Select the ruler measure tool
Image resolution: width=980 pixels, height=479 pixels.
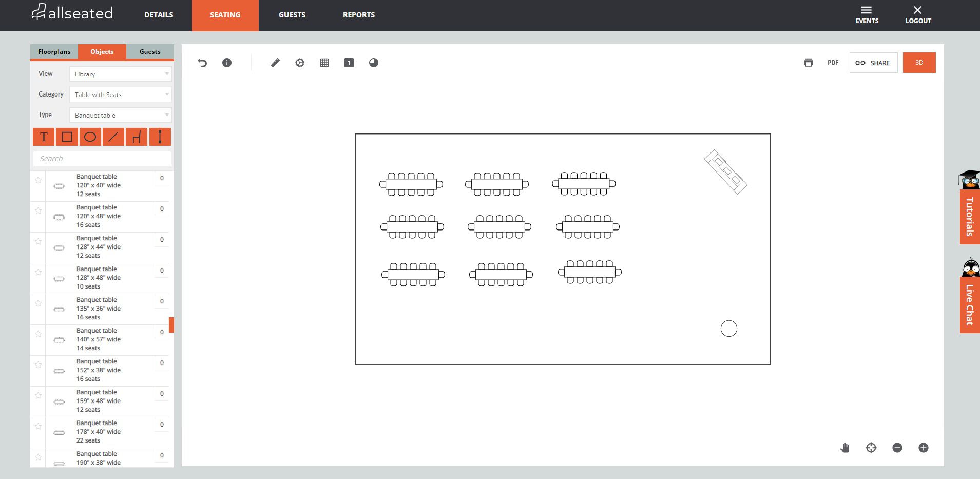coord(275,63)
